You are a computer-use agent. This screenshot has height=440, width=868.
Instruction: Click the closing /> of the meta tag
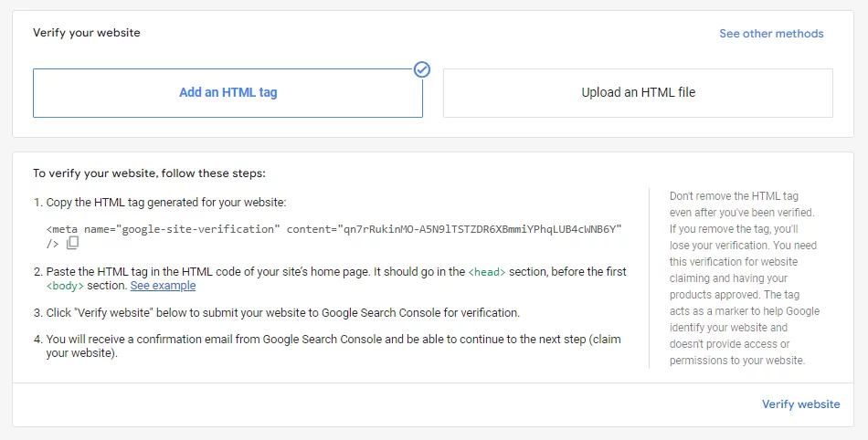(52, 244)
